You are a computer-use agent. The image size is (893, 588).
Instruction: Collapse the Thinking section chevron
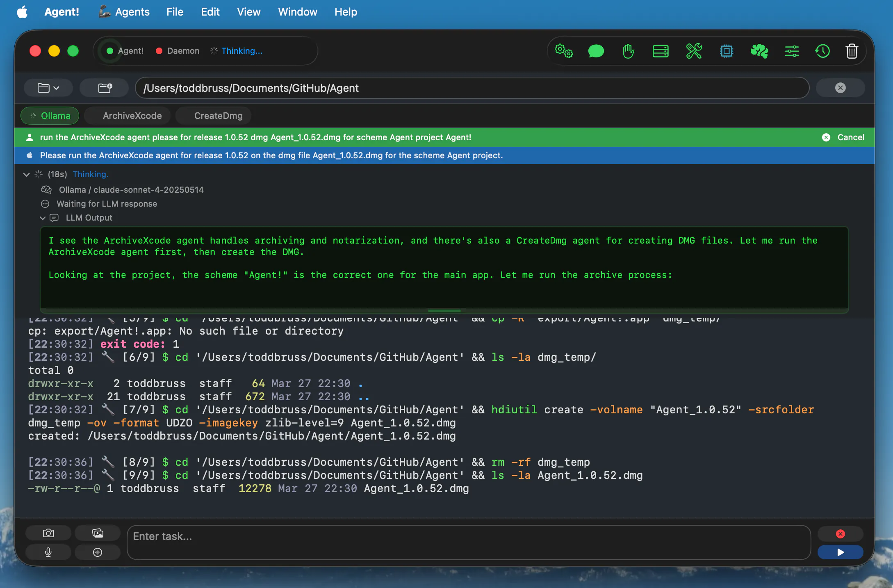(x=26, y=174)
